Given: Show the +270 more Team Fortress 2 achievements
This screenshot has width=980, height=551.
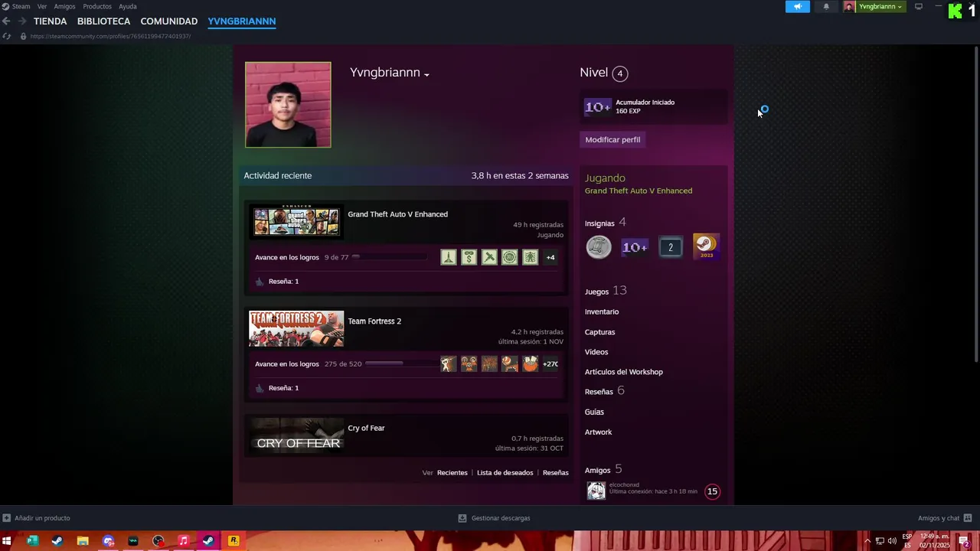Looking at the screenshot, I should click(x=550, y=364).
